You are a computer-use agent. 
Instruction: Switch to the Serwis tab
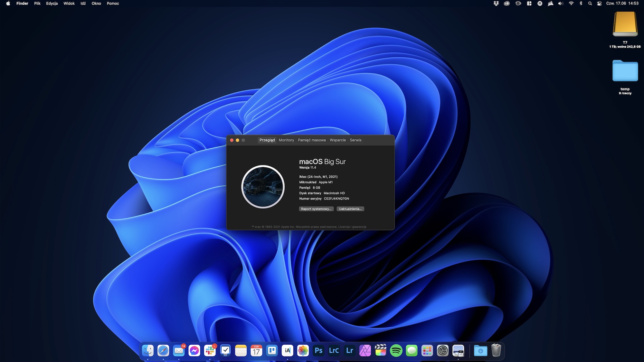(x=355, y=140)
